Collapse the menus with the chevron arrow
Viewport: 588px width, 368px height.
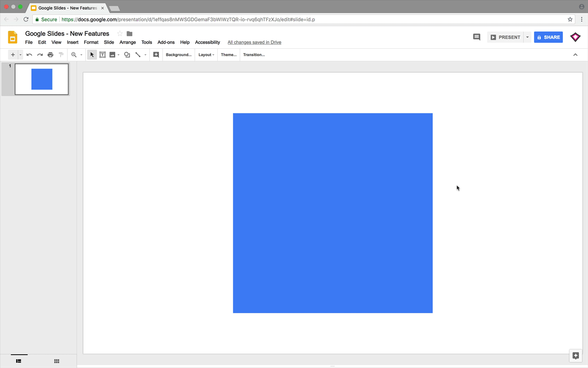[575, 55]
